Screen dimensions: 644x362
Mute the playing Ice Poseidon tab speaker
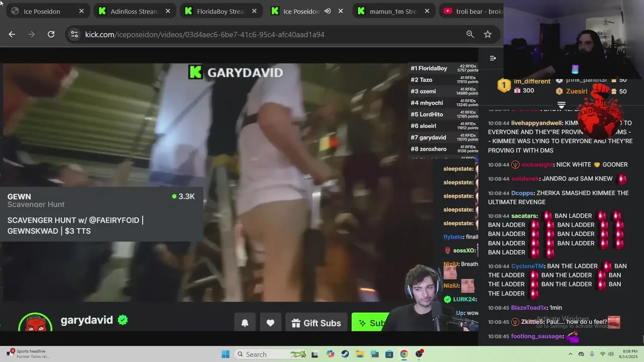(x=328, y=11)
